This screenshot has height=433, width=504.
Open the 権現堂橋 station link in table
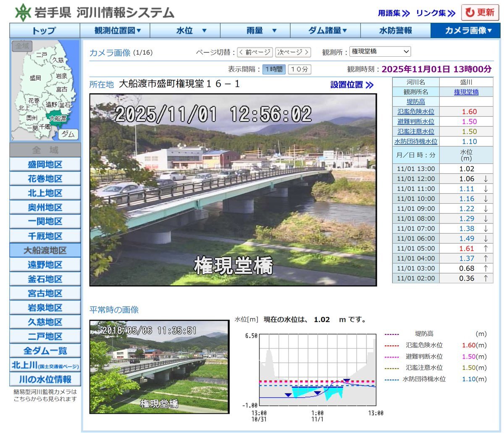point(466,92)
